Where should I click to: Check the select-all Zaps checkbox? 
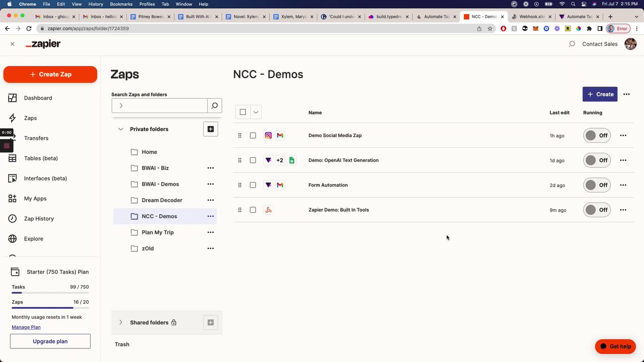(243, 112)
